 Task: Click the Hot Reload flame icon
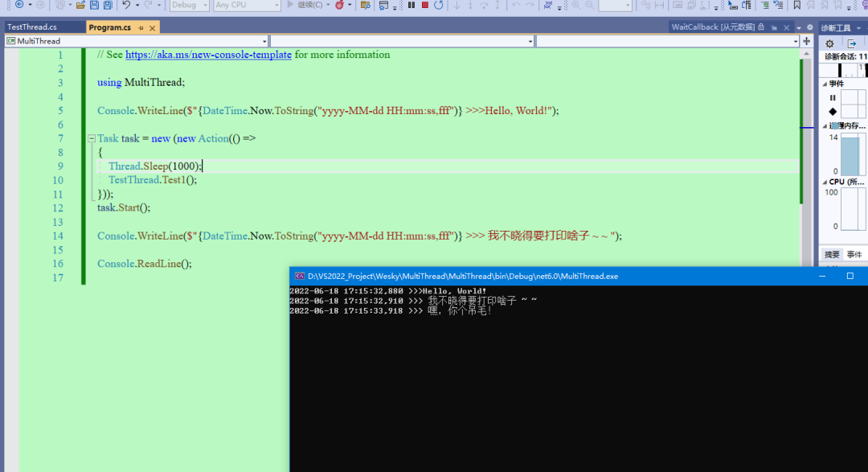[x=339, y=5]
